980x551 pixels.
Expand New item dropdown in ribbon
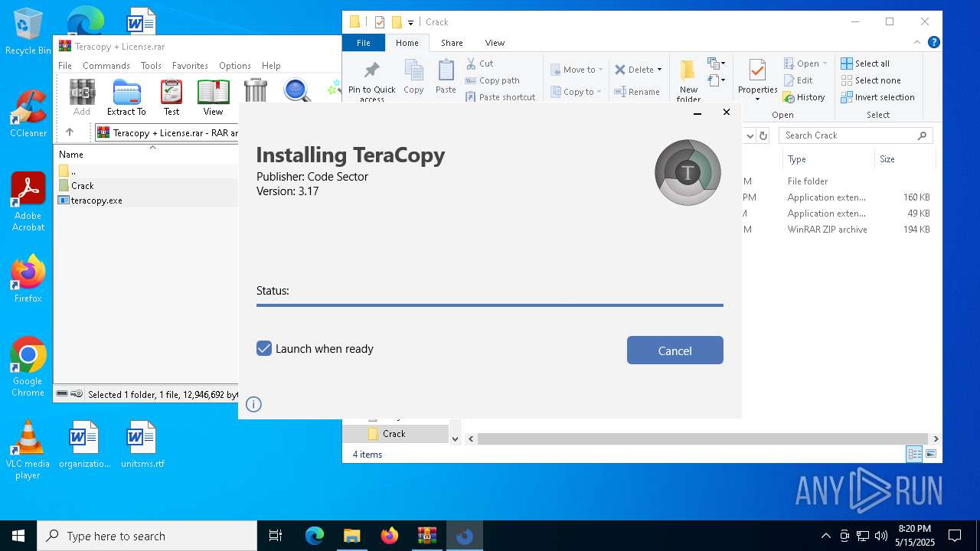tap(717, 64)
